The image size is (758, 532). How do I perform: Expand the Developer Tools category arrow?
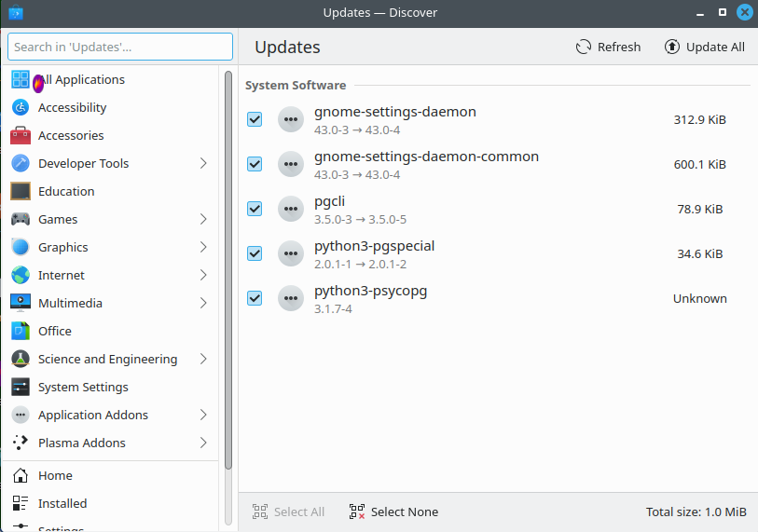tap(203, 163)
